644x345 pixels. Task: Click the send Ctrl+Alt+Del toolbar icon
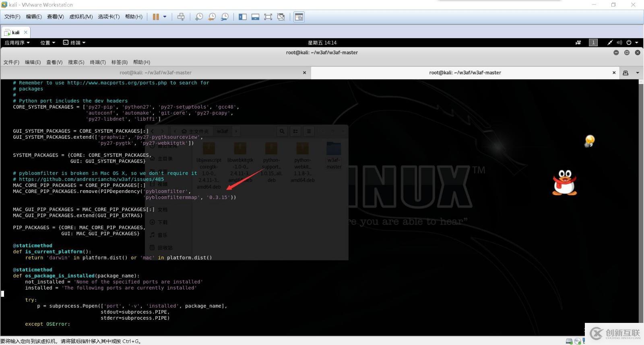[x=181, y=17]
